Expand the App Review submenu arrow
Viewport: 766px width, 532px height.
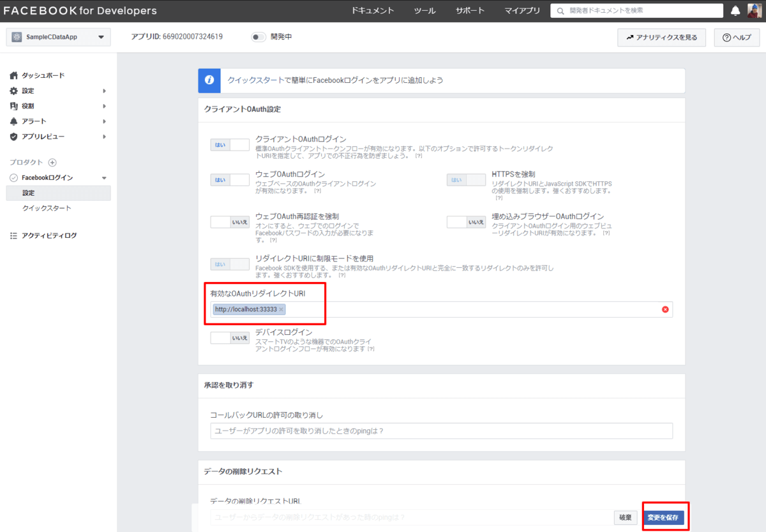(x=104, y=137)
